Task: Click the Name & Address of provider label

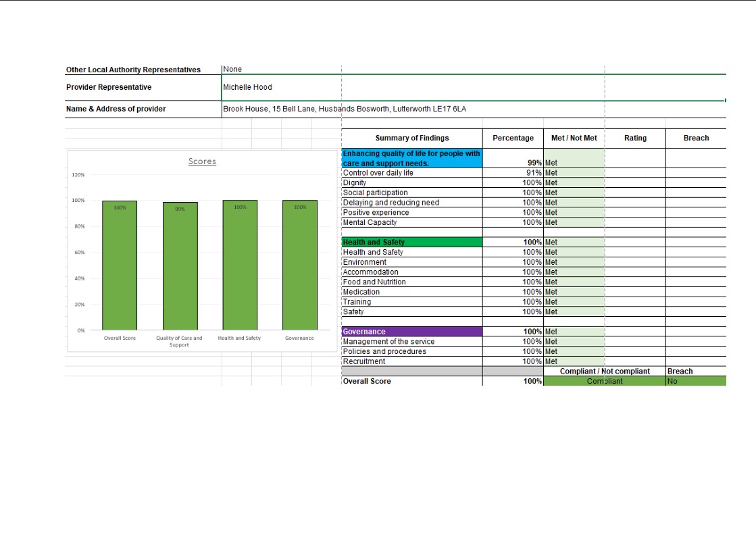Action: [116, 109]
